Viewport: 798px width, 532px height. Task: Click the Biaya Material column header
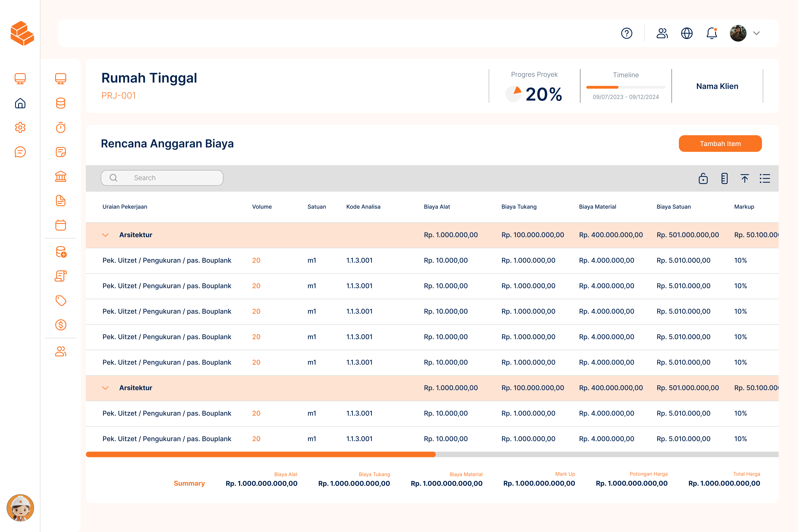(x=598, y=207)
